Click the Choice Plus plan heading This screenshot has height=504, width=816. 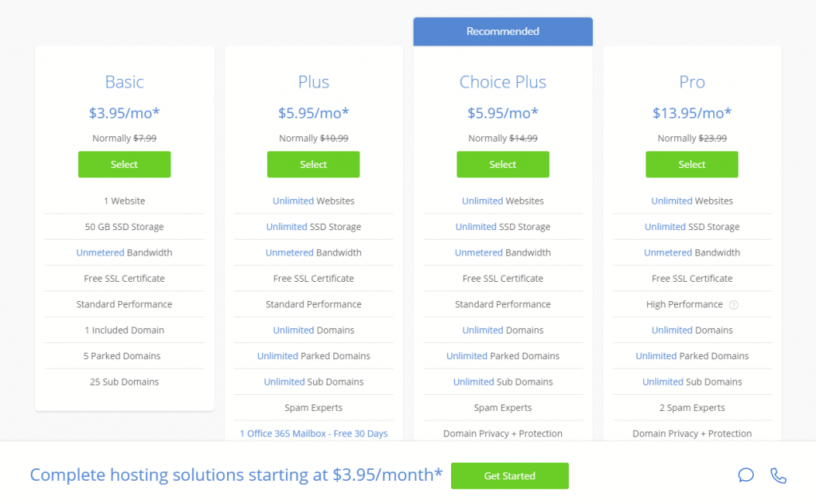(503, 82)
